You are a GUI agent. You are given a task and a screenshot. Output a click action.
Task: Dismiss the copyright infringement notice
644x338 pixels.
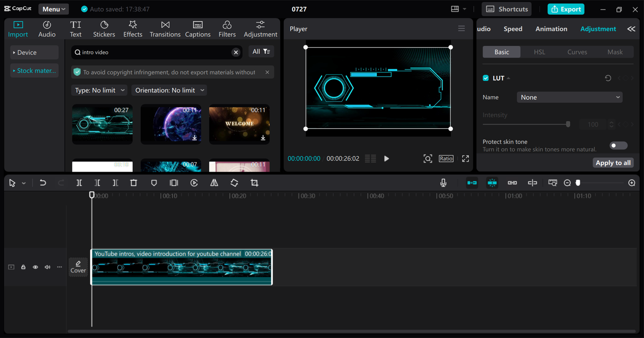[267, 72]
